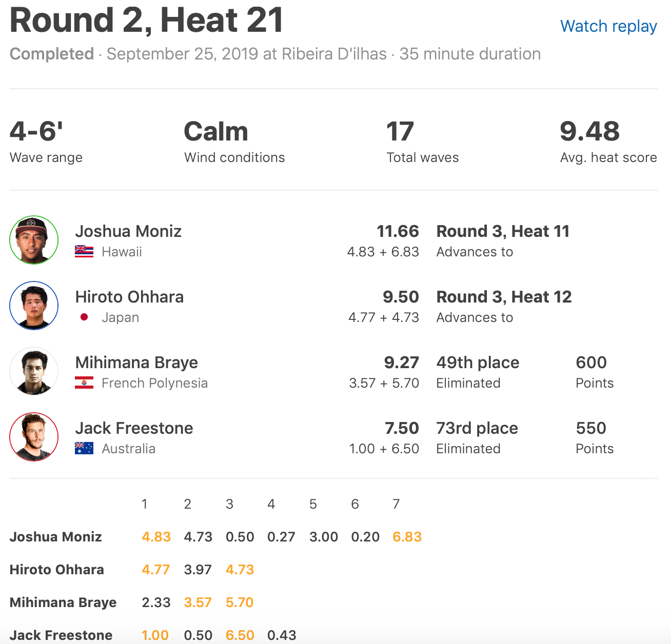671x644 pixels.
Task: Click the French Polynesia flag icon
Action: click(x=84, y=383)
